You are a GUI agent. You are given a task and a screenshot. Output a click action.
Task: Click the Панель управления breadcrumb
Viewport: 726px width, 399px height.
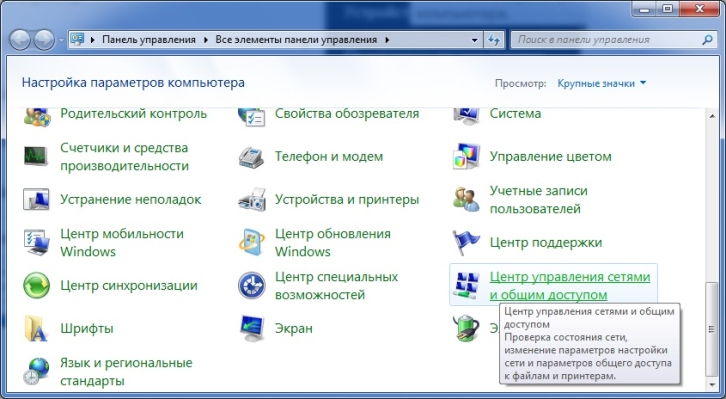(x=149, y=40)
